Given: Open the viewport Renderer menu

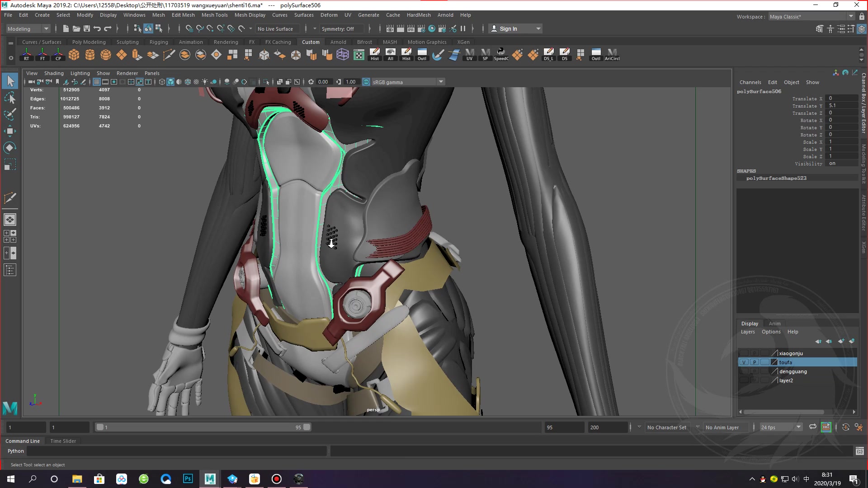Looking at the screenshot, I should [x=127, y=73].
